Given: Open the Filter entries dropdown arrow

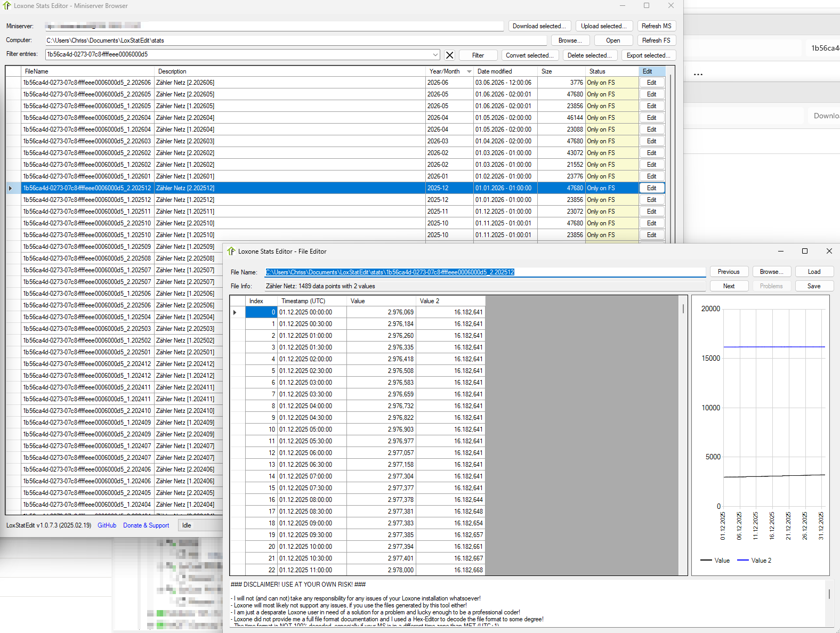Looking at the screenshot, I should click(435, 54).
